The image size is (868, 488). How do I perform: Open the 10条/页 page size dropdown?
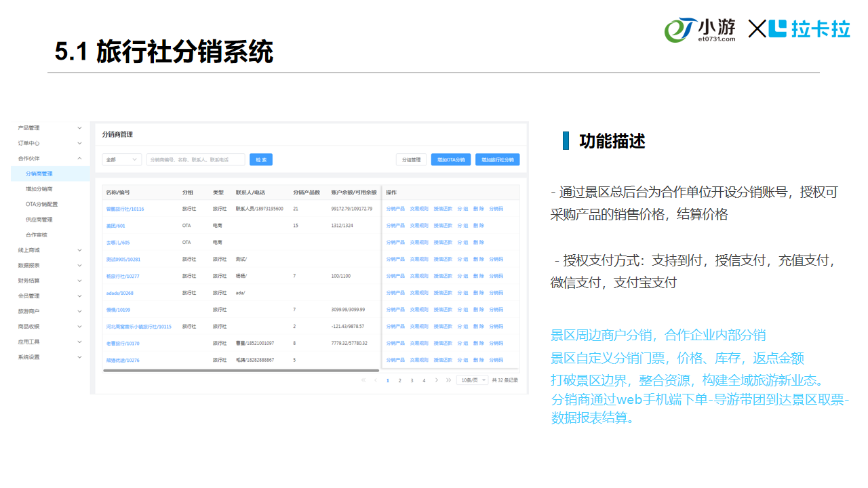click(472, 380)
